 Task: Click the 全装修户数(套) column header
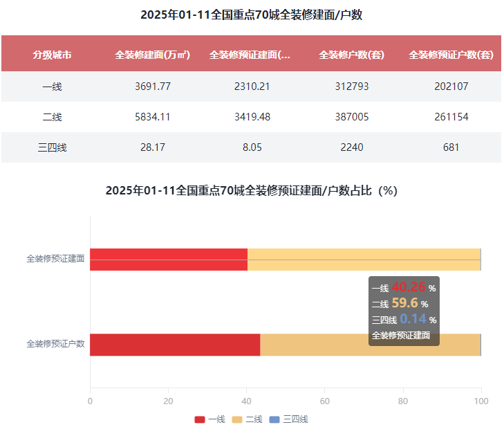coord(351,55)
